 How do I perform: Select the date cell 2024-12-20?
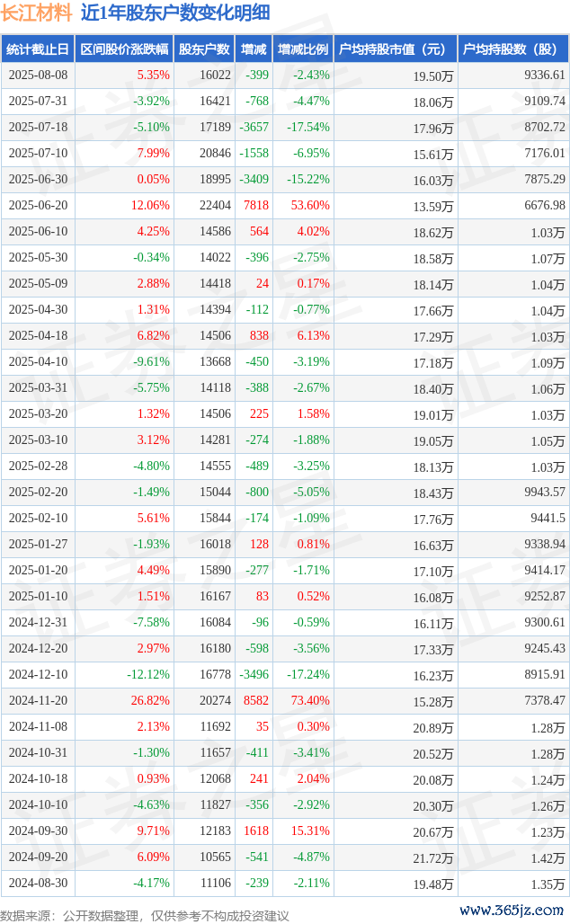39,648
